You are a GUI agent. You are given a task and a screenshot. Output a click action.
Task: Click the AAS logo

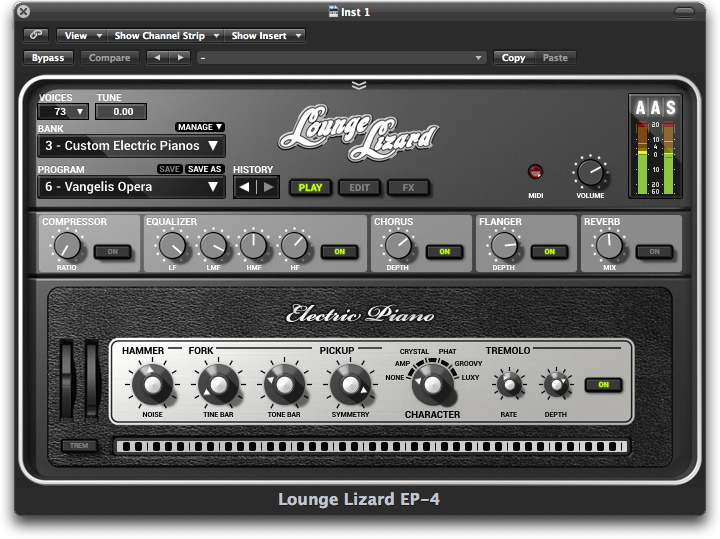click(655, 107)
